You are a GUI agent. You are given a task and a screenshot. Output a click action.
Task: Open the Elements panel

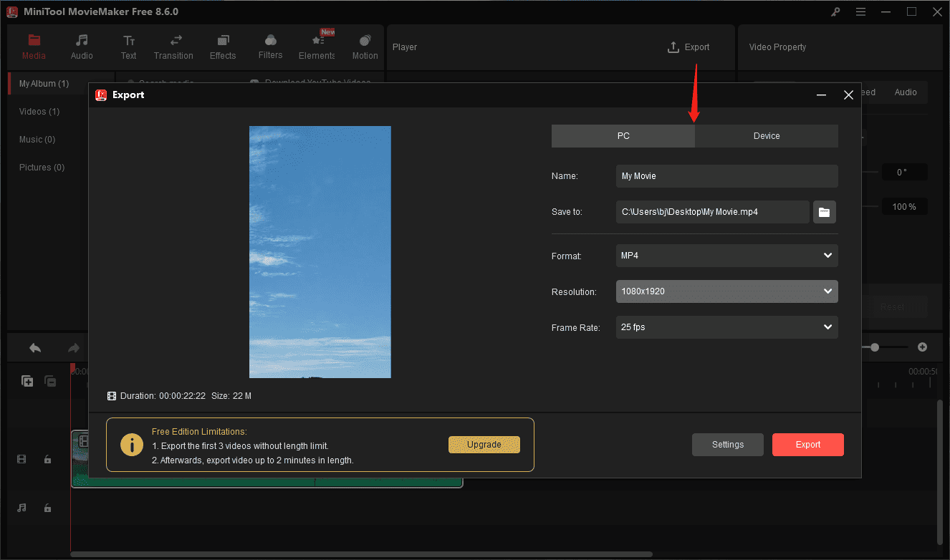316,46
